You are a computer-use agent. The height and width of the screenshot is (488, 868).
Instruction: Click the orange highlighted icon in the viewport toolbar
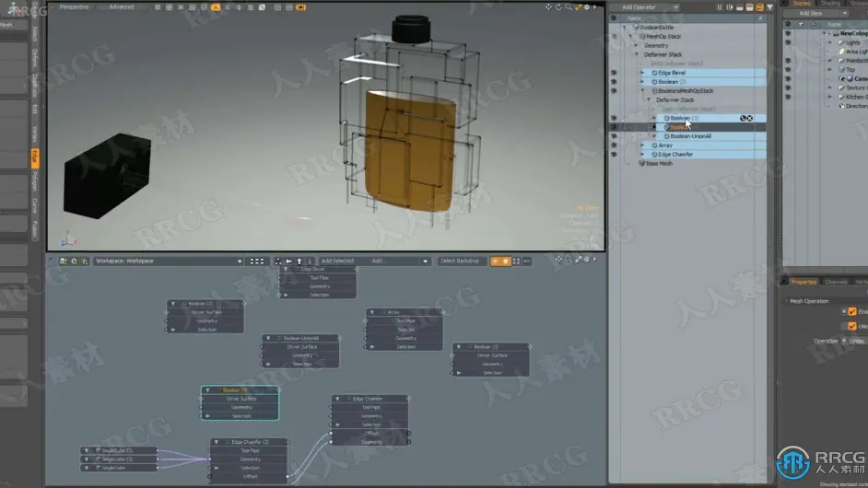coord(216,7)
